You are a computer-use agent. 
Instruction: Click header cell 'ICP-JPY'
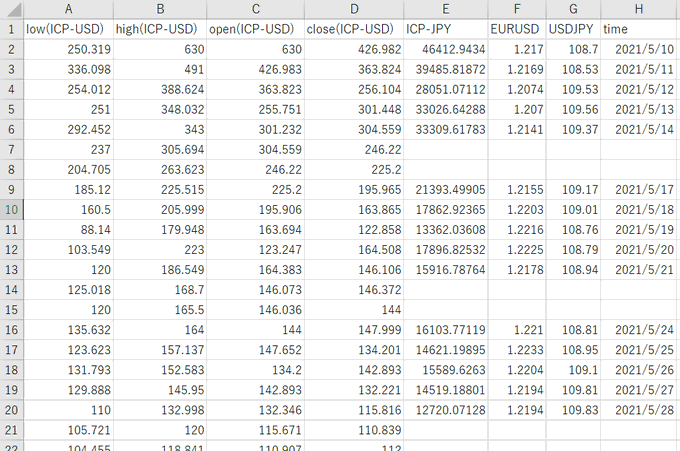tap(446, 29)
